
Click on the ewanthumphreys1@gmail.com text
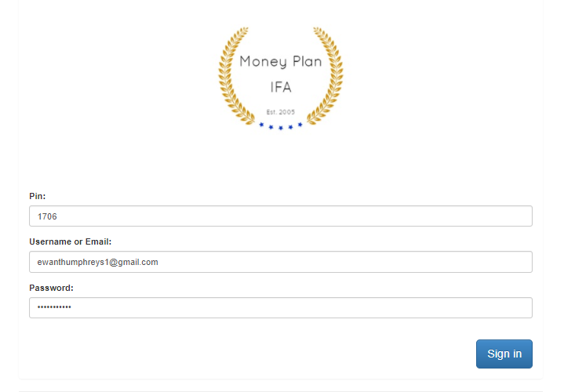click(97, 263)
